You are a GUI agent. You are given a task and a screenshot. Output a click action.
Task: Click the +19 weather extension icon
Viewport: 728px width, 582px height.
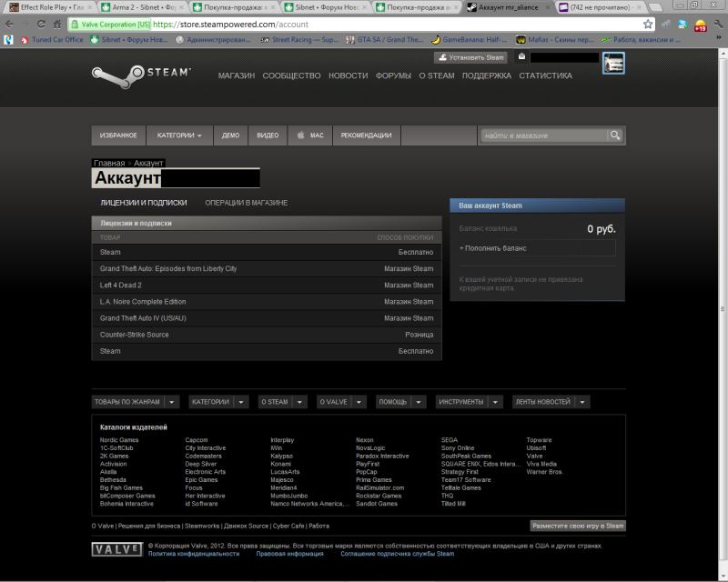700,25
